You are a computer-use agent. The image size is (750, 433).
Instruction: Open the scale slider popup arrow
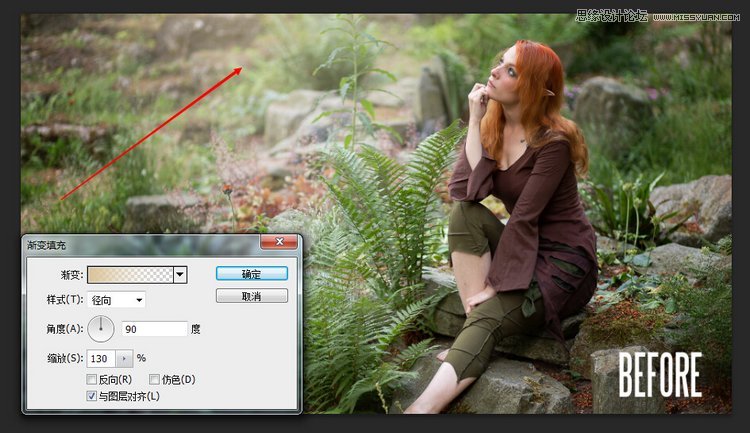[125, 358]
